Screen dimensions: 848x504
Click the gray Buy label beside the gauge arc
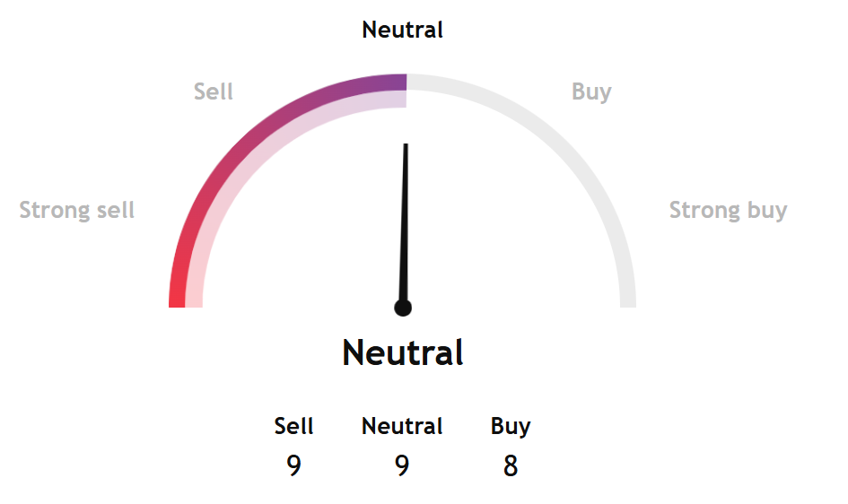(591, 91)
